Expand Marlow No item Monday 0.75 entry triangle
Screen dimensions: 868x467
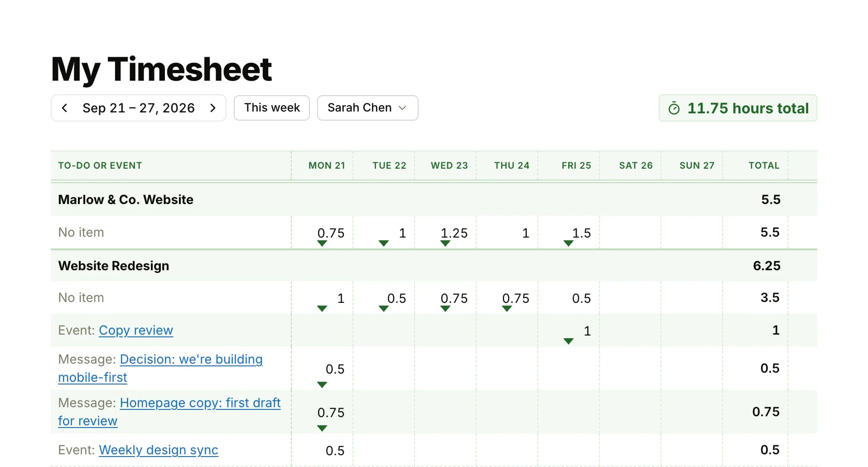pos(322,243)
